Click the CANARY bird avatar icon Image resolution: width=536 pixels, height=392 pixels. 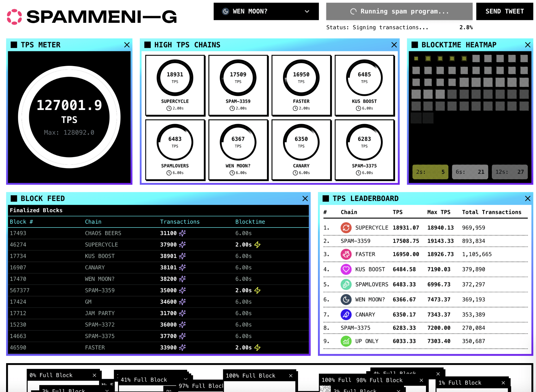tap(346, 315)
